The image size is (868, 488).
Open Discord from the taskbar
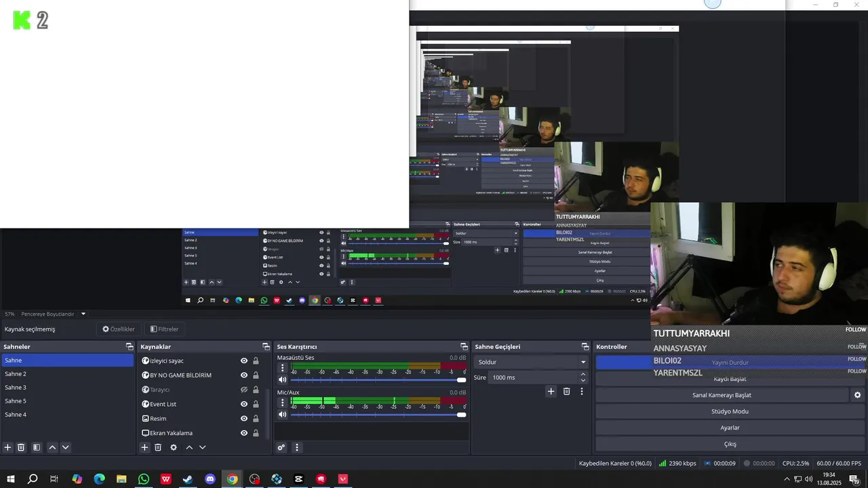[210, 479]
